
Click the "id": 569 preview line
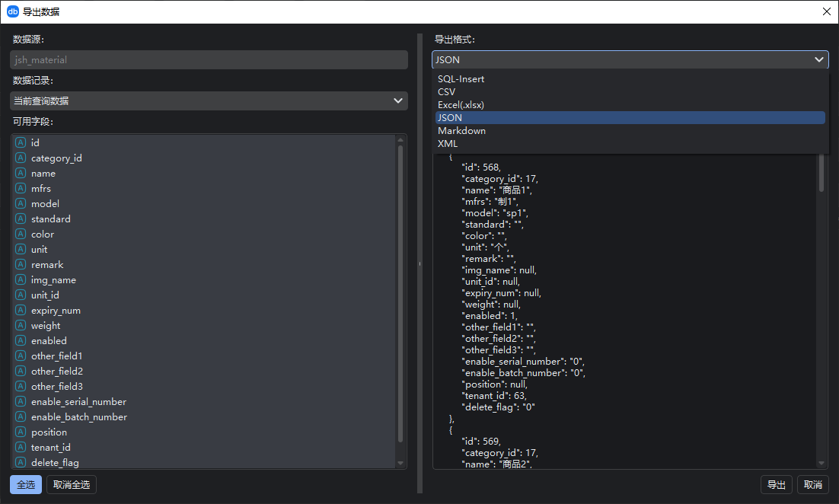(481, 442)
